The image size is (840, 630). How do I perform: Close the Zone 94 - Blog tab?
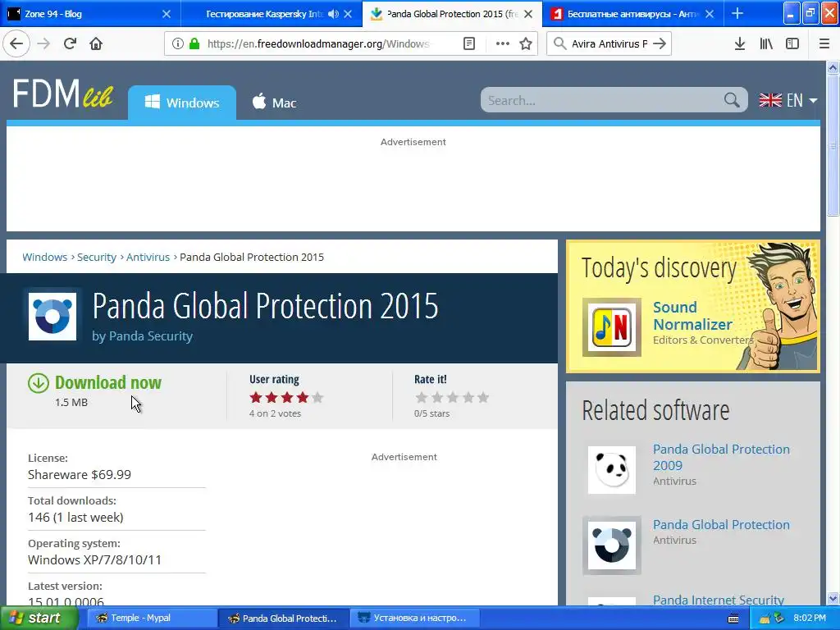(x=167, y=14)
